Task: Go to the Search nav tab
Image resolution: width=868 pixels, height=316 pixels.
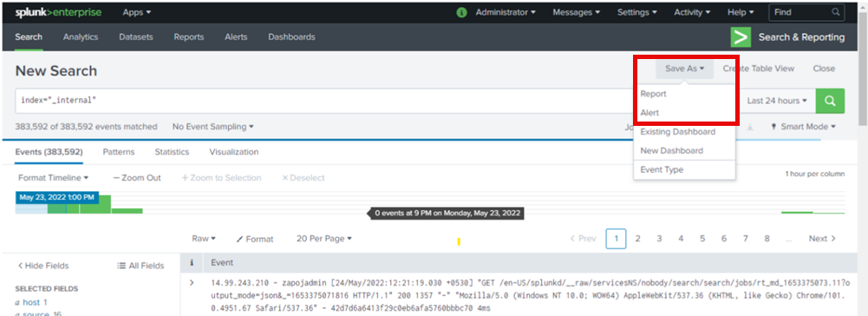Action: coord(29,37)
